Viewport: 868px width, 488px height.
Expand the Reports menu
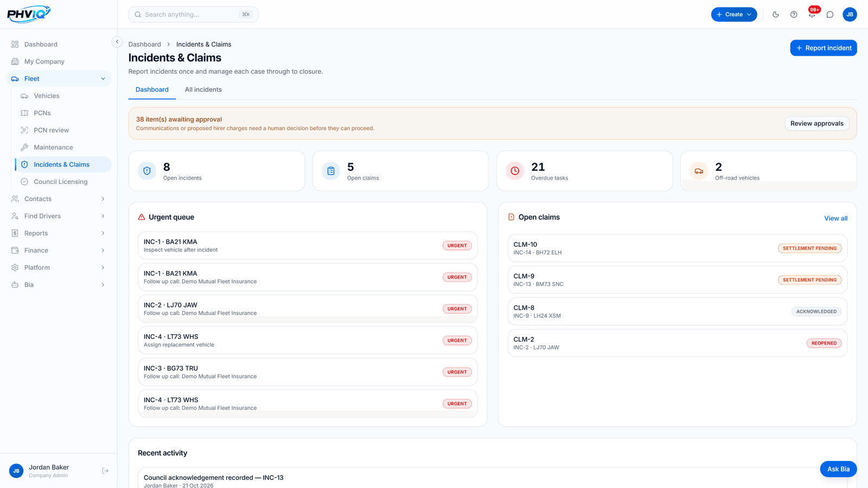pyautogui.click(x=59, y=233)
